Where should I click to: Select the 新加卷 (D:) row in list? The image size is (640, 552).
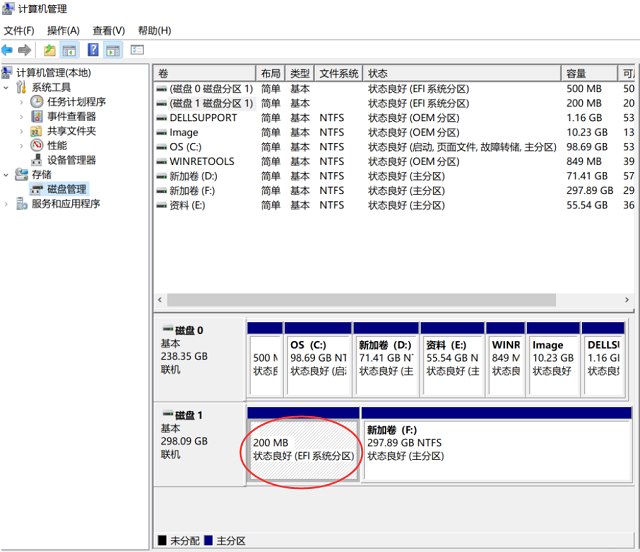(394, 176)
